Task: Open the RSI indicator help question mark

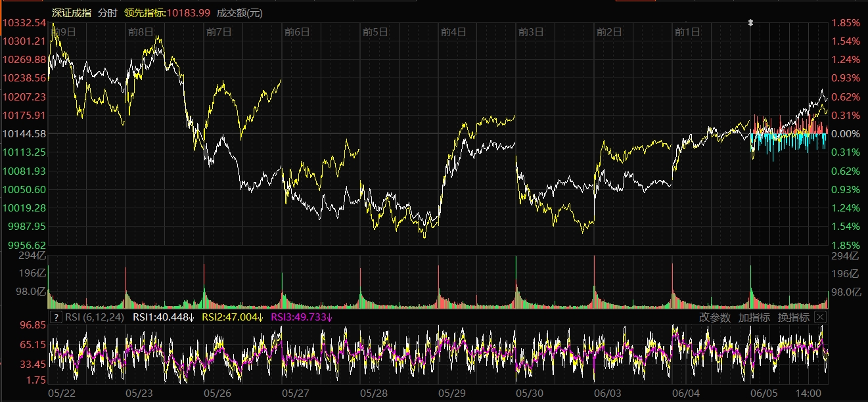Action: coord(57,317)
